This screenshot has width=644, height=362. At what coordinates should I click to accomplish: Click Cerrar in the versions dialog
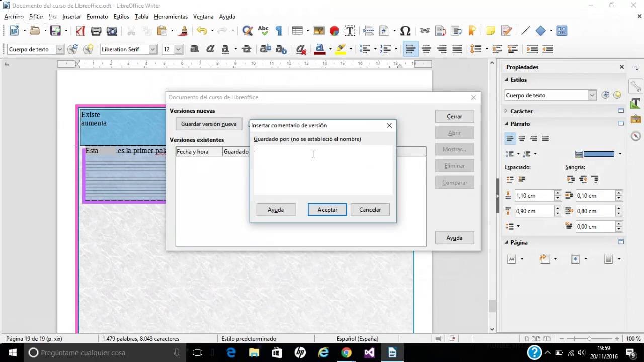[454, 116]
